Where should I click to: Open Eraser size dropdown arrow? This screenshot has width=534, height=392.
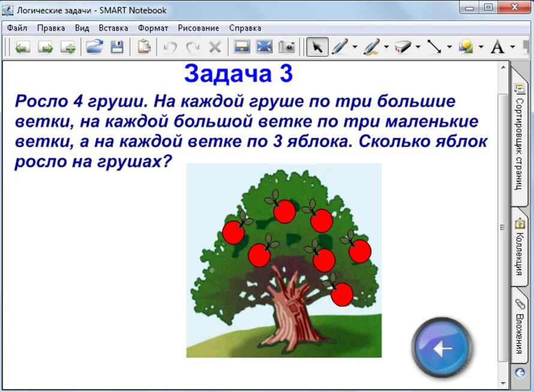point(418,47)
